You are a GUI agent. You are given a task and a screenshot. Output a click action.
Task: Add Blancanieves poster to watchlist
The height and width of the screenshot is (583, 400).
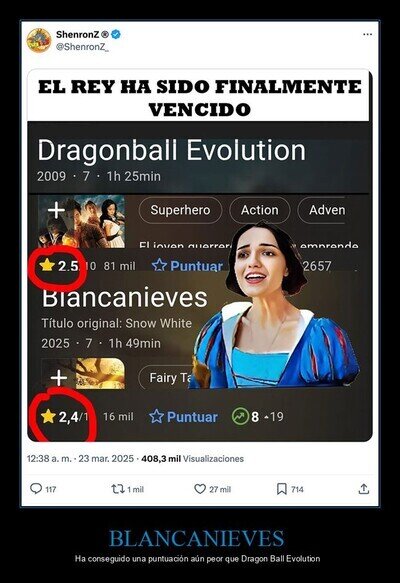[59, 378]
